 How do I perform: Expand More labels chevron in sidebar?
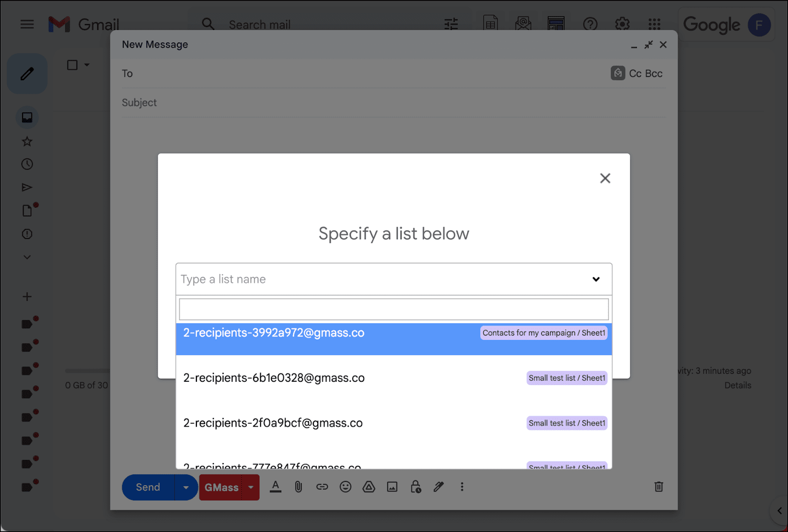(27, 257)
